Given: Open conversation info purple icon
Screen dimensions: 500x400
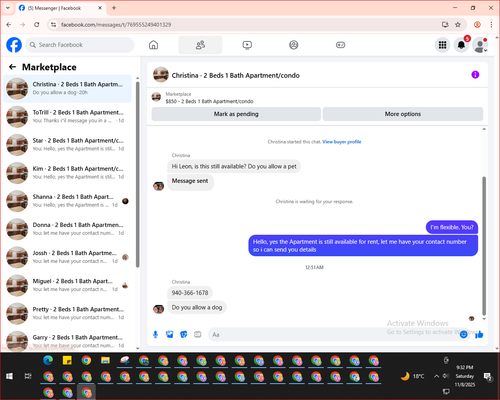Looking at the screenshot, I should click(475, 75).
